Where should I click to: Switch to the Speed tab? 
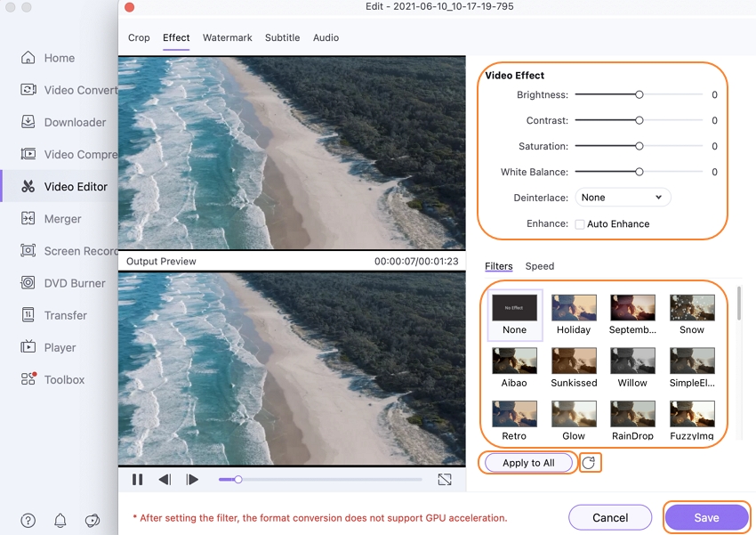tap(540, 266)
